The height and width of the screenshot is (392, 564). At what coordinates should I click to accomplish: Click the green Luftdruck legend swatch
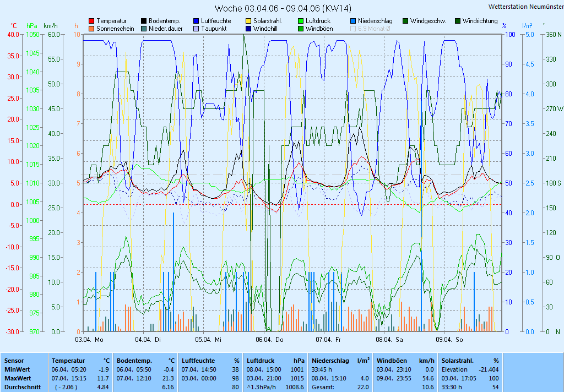point(301,21)
